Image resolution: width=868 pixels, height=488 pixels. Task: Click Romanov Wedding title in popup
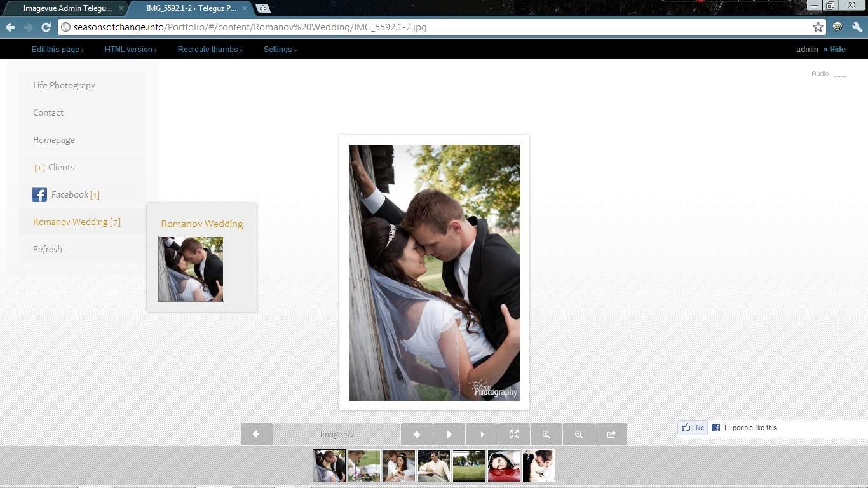tap(202, 224)
